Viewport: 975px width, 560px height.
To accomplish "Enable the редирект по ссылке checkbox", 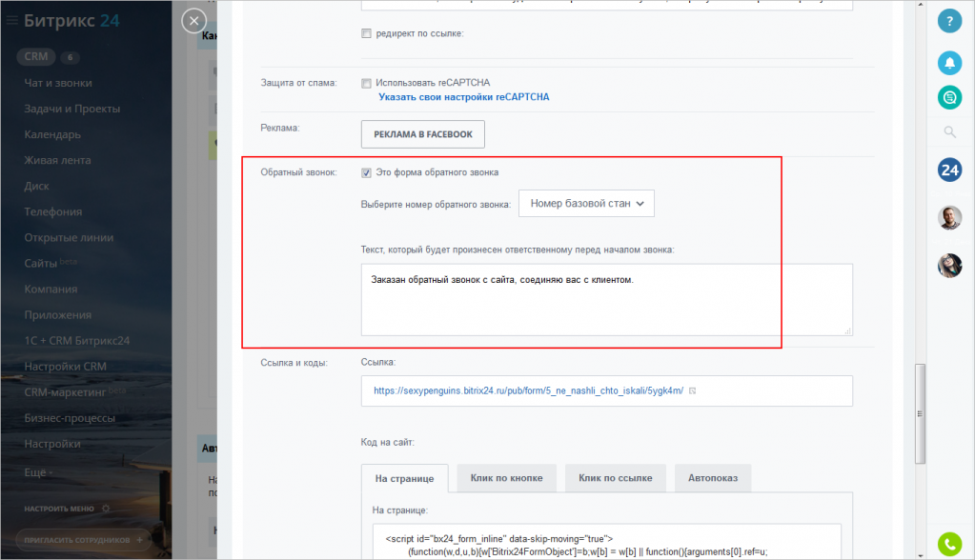I will point(366,33).
